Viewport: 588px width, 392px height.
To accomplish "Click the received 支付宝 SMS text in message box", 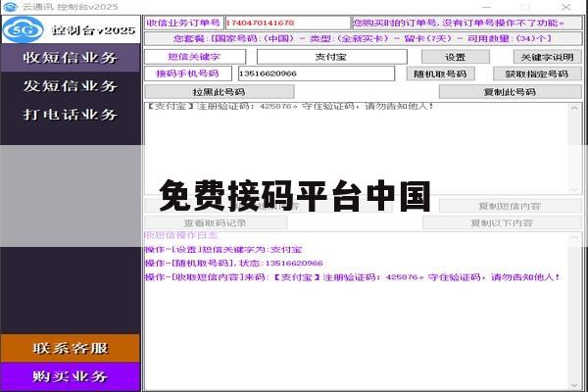I will [289, 106].
